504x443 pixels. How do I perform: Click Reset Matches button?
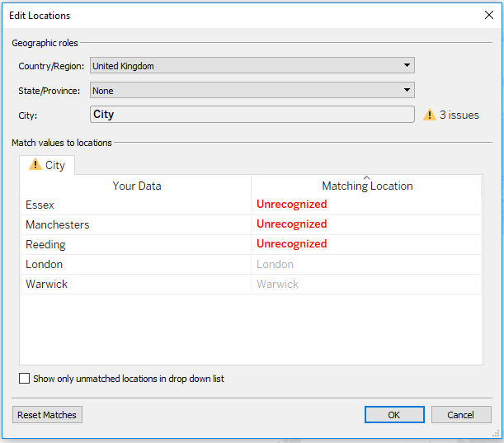[47, 415]
